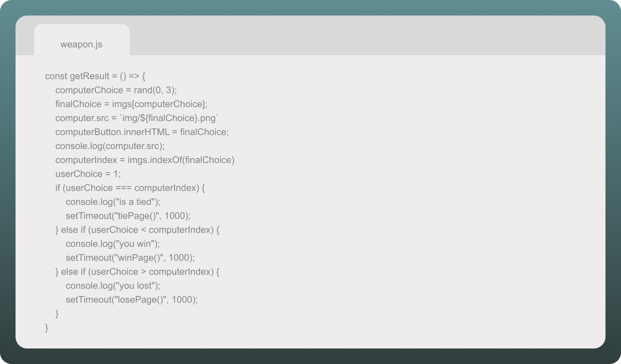Click the setTimeout losePage() line
Screen dimensions: 621x364
[x=132, y=300]
